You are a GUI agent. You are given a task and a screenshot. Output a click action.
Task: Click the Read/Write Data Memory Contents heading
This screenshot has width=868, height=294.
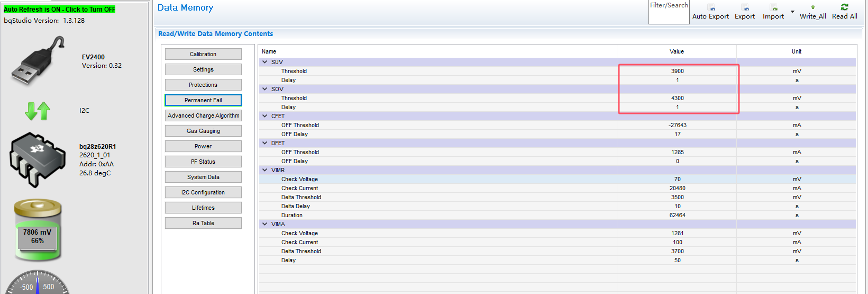pos(215,33)
